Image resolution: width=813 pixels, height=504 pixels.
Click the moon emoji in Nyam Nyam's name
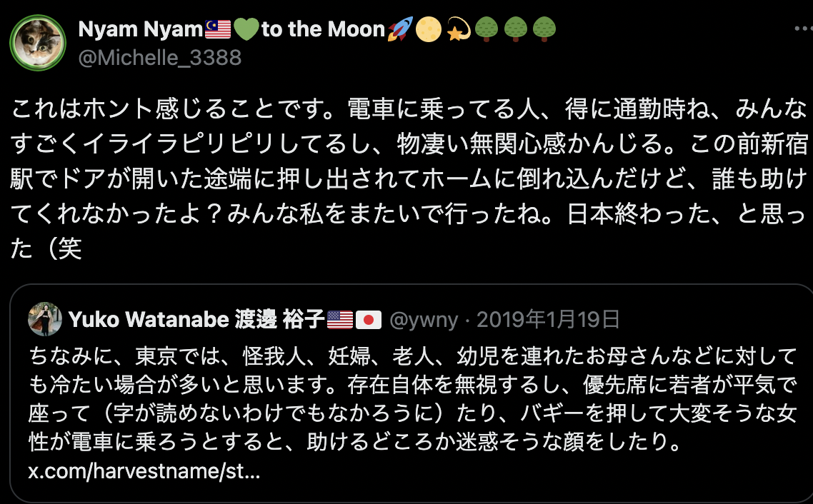[x=427, y=29]
